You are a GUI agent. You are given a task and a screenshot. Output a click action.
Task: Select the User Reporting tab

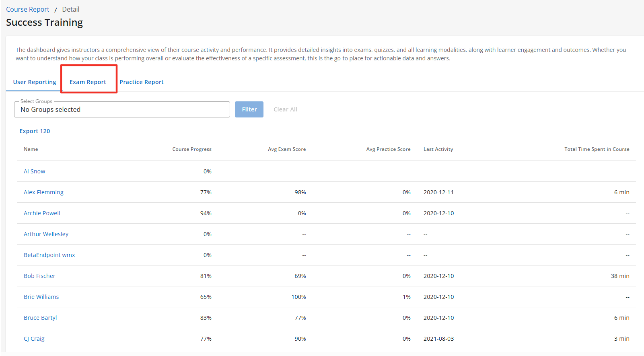tap(35, 82)
